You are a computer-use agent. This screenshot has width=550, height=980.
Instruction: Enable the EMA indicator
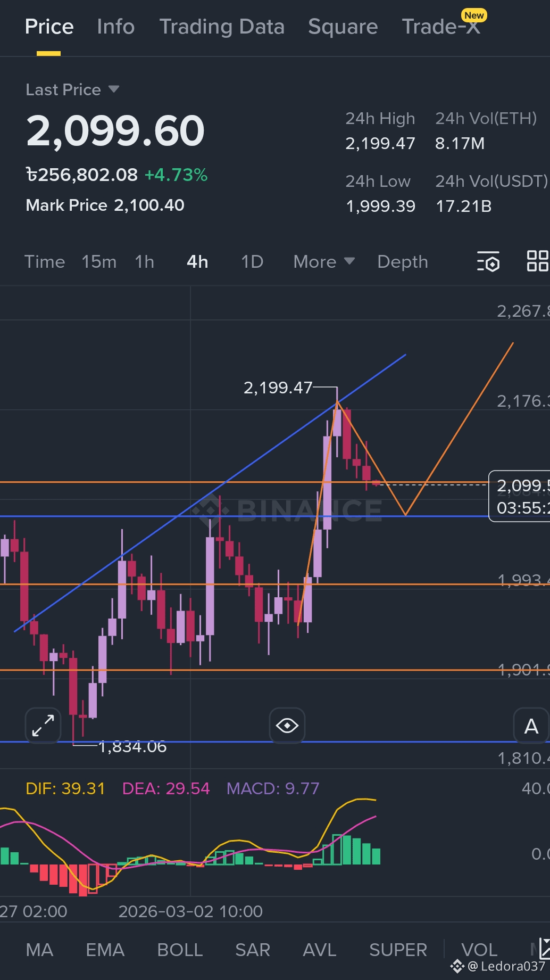click(105, 949)
